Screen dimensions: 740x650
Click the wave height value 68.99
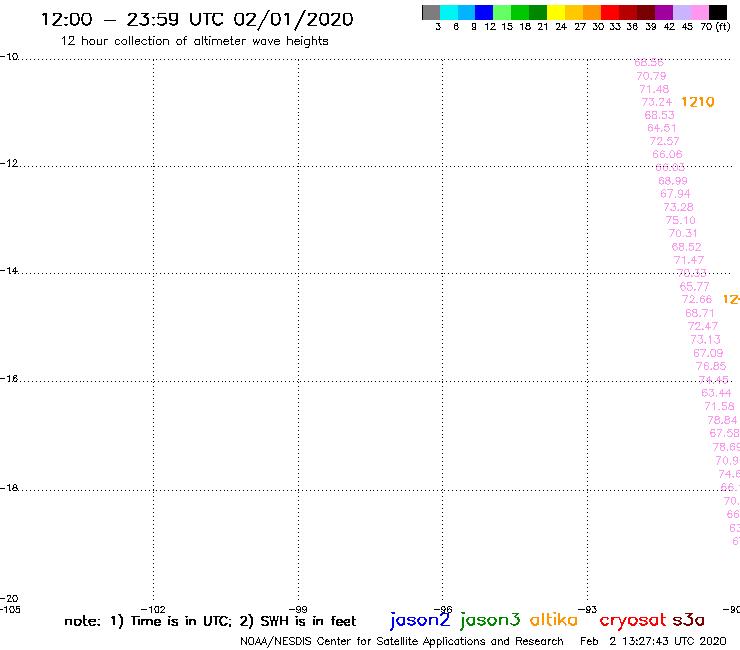point(673,181)
